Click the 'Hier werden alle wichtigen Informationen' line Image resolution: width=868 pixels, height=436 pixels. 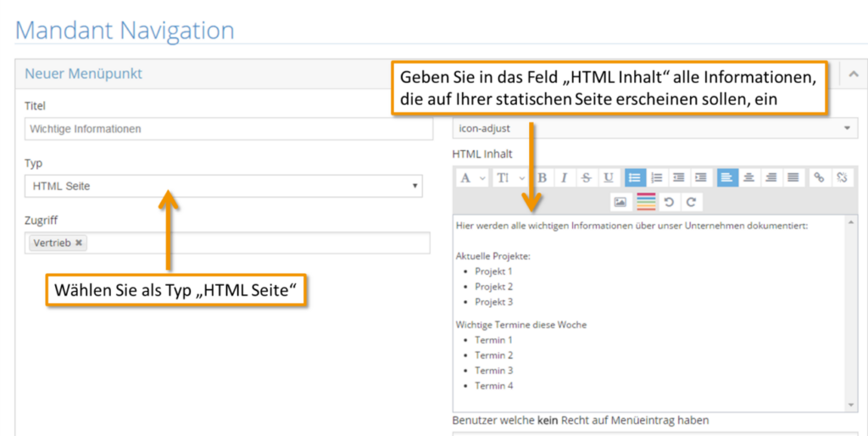point(632,226)
